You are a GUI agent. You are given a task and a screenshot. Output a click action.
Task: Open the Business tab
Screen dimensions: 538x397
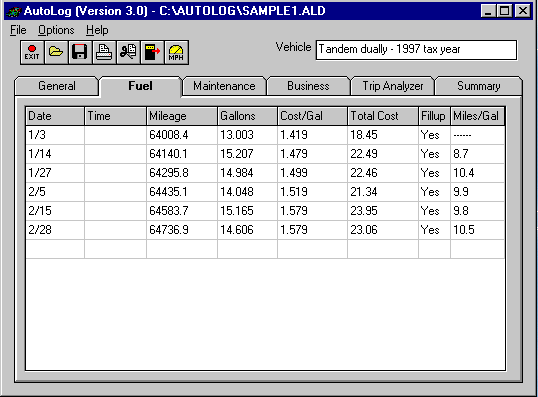pyautogui.click(x=308, y=86)
